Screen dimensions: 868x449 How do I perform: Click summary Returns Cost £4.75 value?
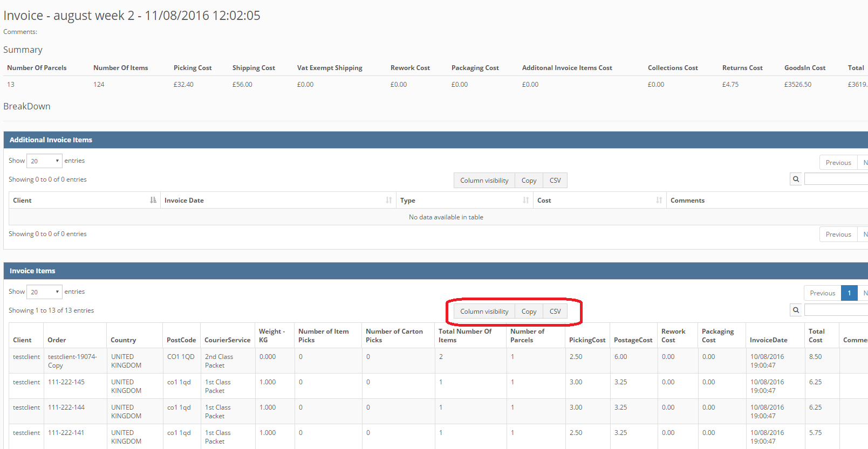pyautogui.click(x=730, y=85)
